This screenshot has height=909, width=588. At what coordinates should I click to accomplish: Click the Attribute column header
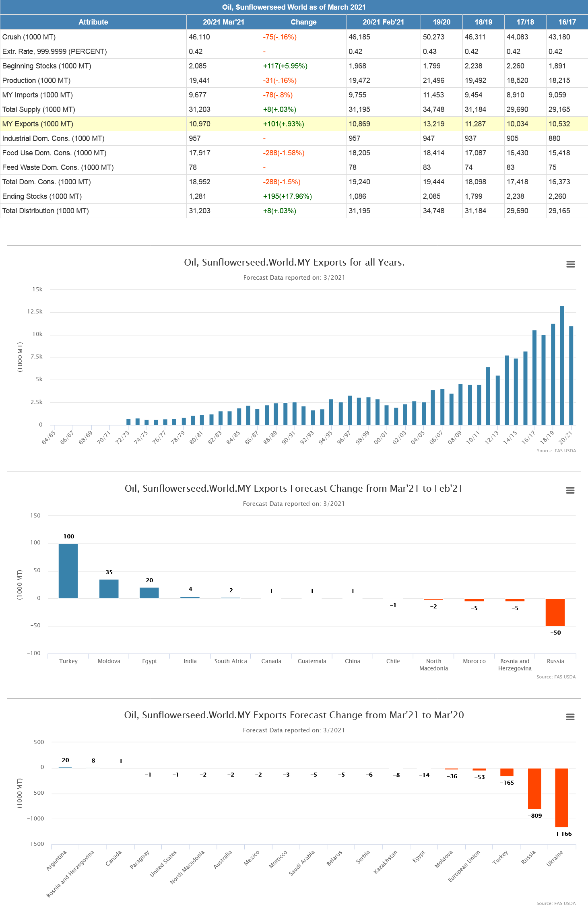tap(93, 22)
